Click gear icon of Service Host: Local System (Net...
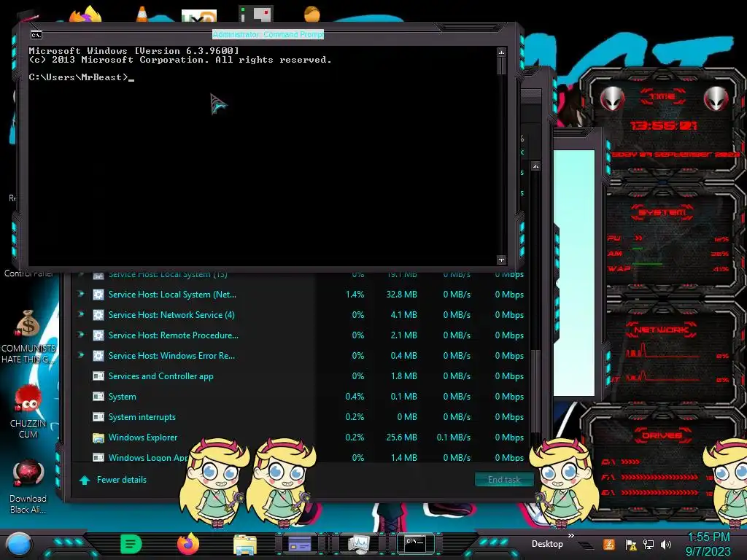The image size is (747, 560). (98, 295)
